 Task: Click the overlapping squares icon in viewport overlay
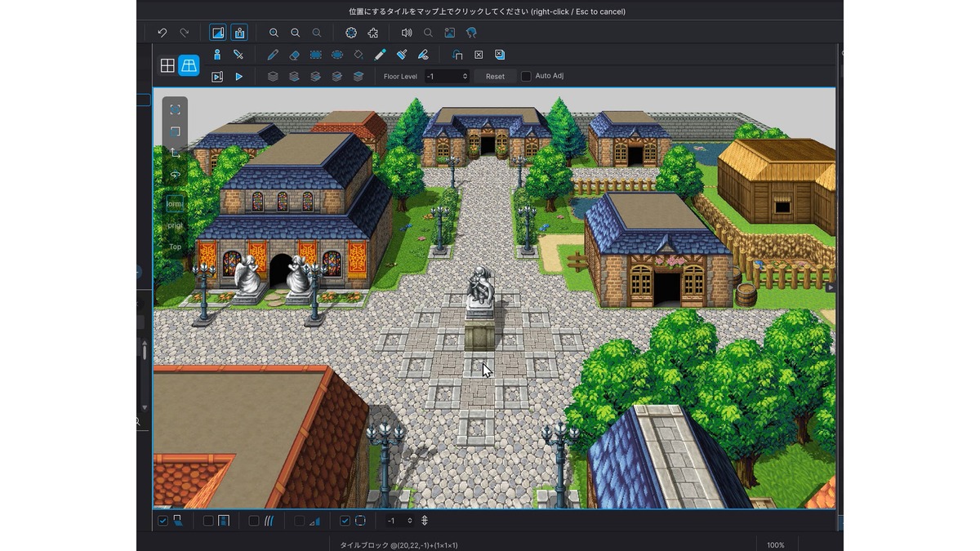tap(175, 131)
